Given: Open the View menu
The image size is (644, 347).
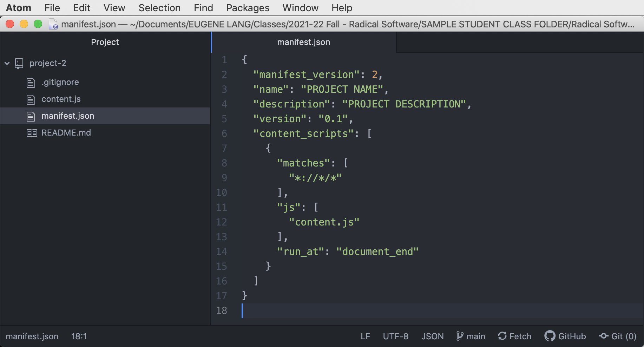Looking at the screenshot, I should click(x=114, y=8).
